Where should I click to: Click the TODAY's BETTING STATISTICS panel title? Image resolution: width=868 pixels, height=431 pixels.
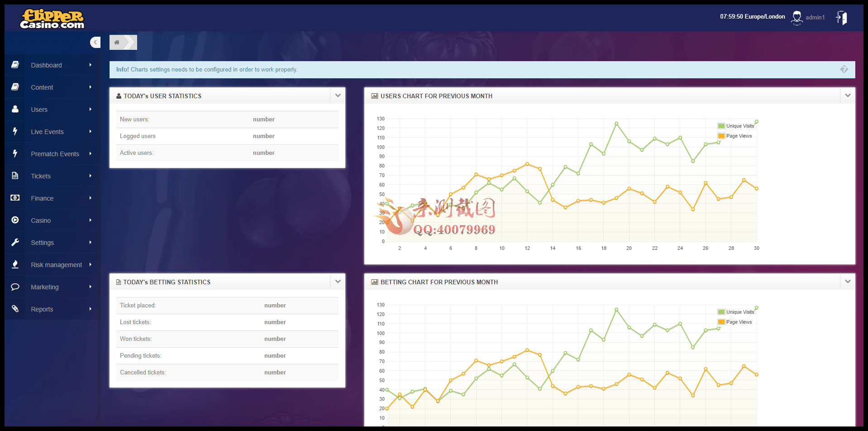pyautogui.click(x=167, y=282)
